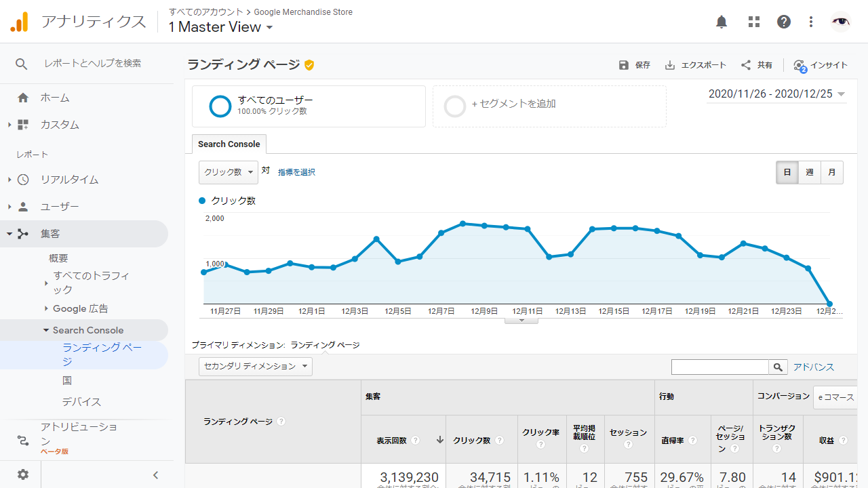Select the 日 (day) graph interval
Viewport: 868px width, 488px height.
coord(787,172)
